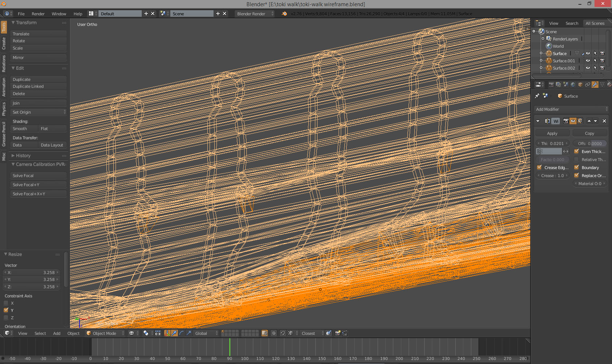Open the Add Modifier dropdown
Viewport: 612px width, 364px height.
[x=571, y=109]
